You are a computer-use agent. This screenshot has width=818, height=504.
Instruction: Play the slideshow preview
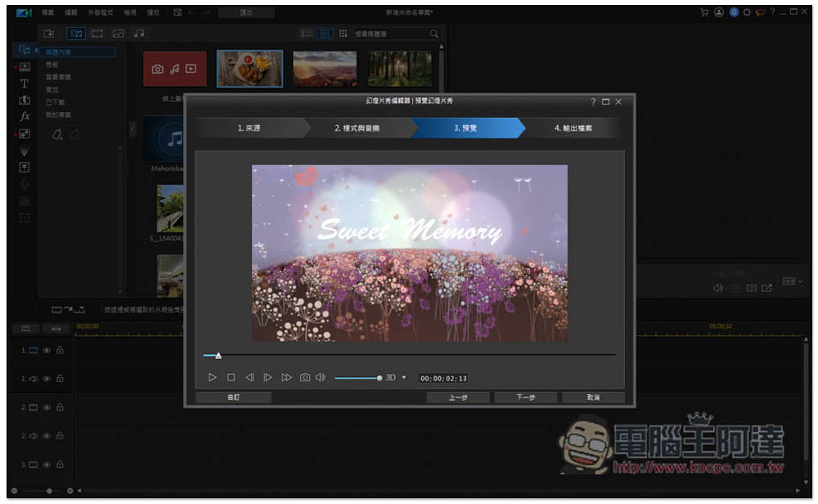click(x=212, y=377)
